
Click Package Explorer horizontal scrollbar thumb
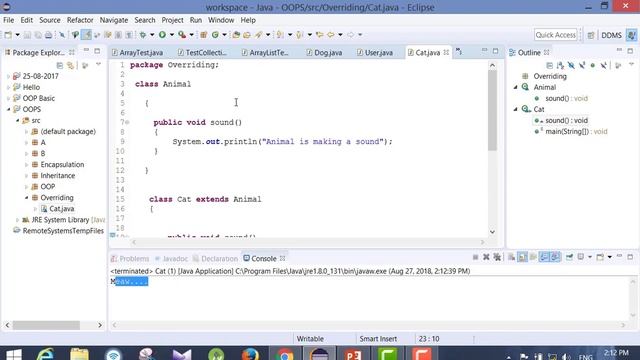(46, 325)
